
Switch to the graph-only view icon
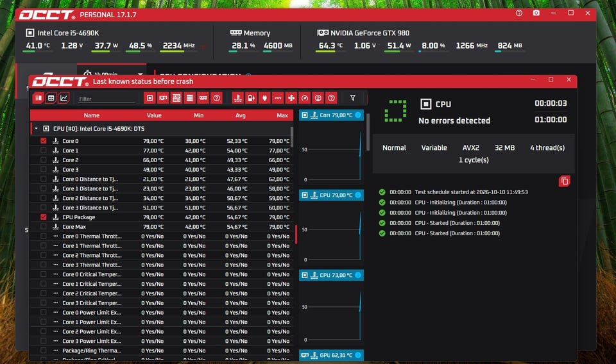(64, 98)
